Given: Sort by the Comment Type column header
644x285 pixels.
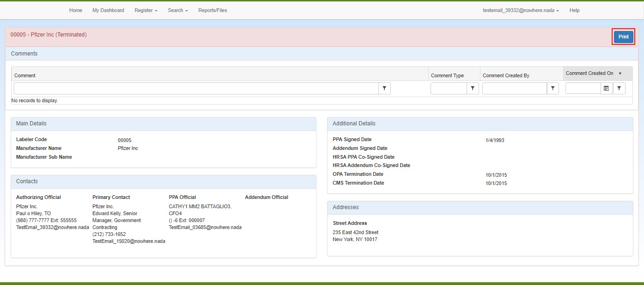Looking at the screenshot, I should point(447,75).
